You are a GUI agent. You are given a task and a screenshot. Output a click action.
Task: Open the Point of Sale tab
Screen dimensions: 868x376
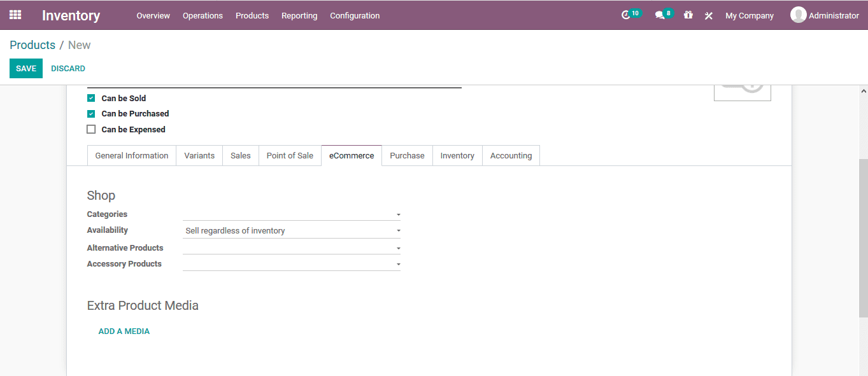[x=290, y=155]
